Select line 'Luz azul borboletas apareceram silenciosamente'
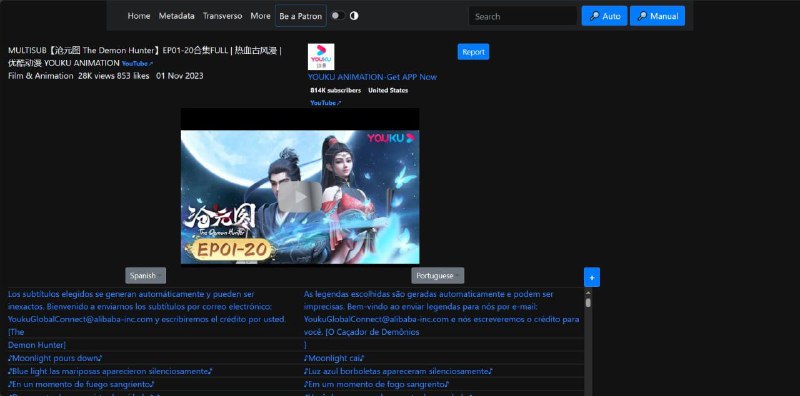 [x=398, y=371]
